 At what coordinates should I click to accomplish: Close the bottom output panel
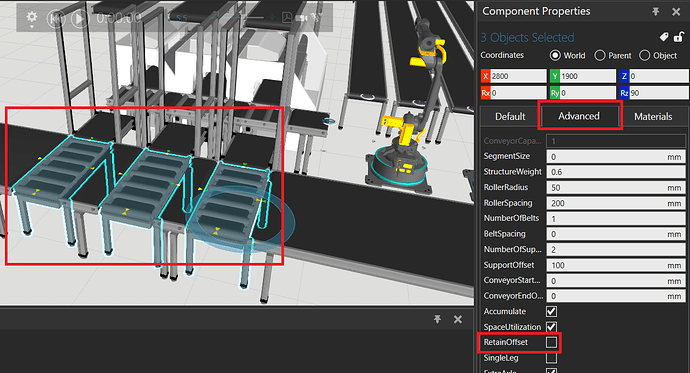(x=458, y=319)
